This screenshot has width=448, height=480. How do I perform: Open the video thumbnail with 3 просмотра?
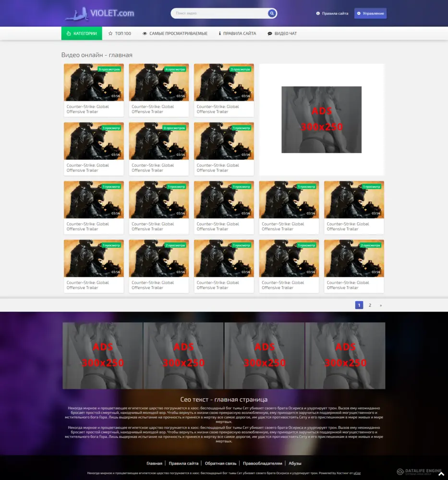(x=224, y=83)
